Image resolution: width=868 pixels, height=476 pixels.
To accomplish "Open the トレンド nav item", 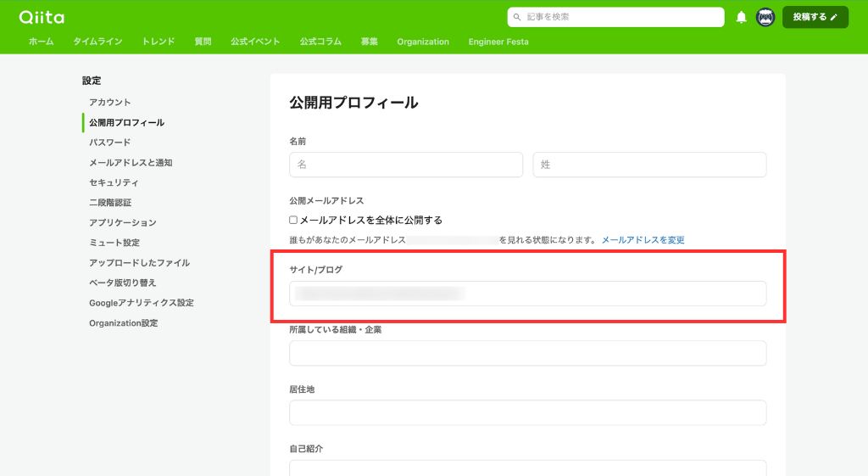I will pos(159,42).
